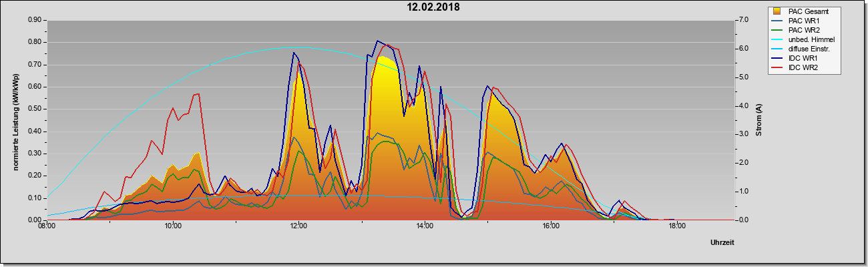The image size is (868, 267).
Task: Click the unbed. Himmel legend entry
Action: 804,39
